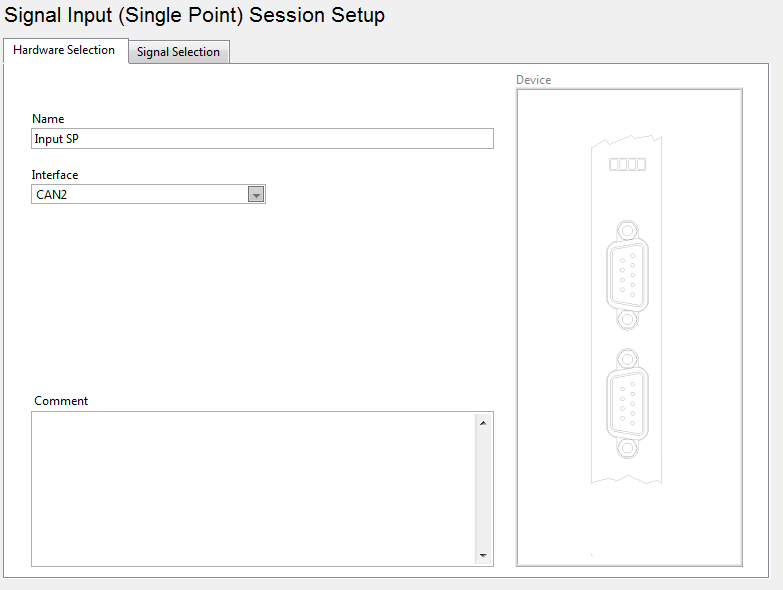Click the Comment box scrollbar track
Viewport: 783px width, 590px height.
point(483,489)
